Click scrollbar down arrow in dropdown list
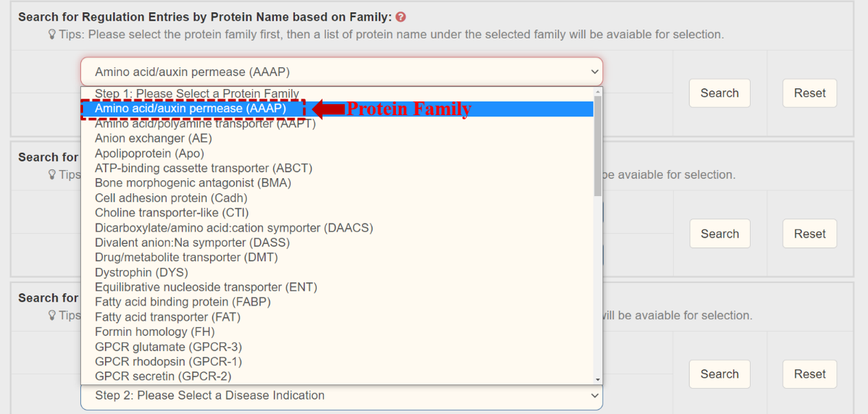 tap(598, 379)
